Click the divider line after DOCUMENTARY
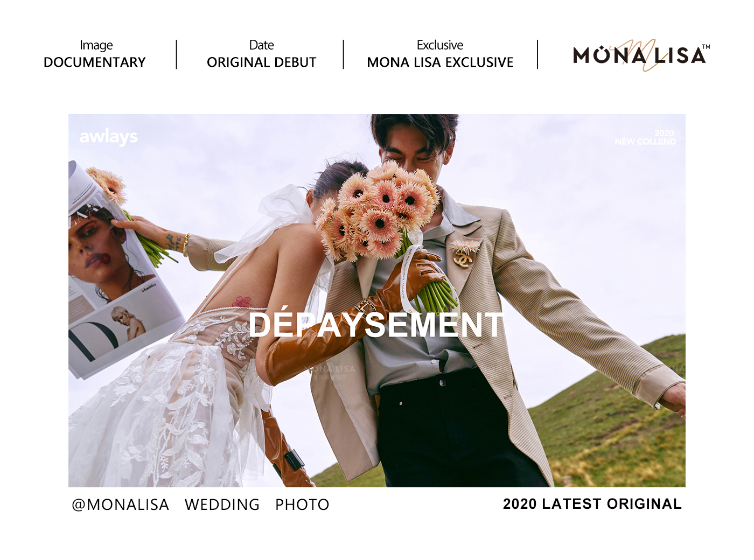 (x=176, y=54)
